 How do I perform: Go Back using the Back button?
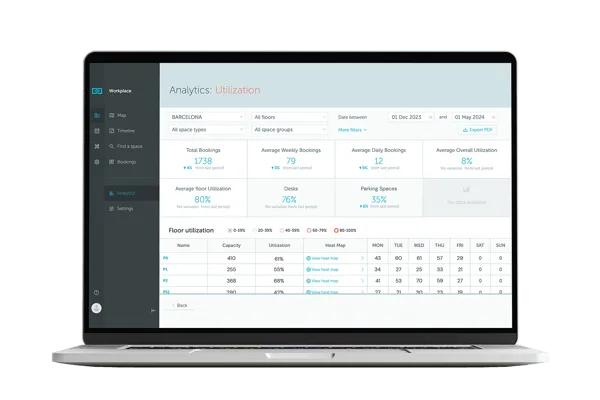coord(180,305)
